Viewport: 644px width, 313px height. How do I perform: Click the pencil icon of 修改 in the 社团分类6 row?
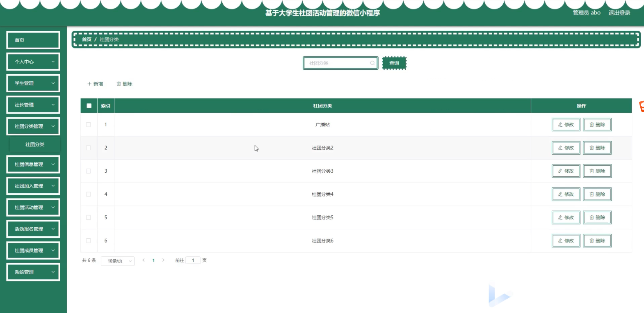pyautogui.click(x=560, y=241)
